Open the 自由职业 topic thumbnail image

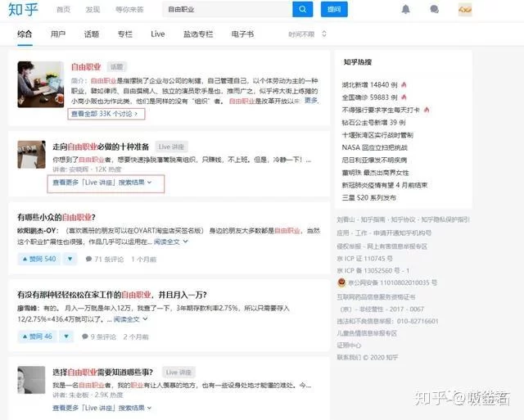coord(34,84)
